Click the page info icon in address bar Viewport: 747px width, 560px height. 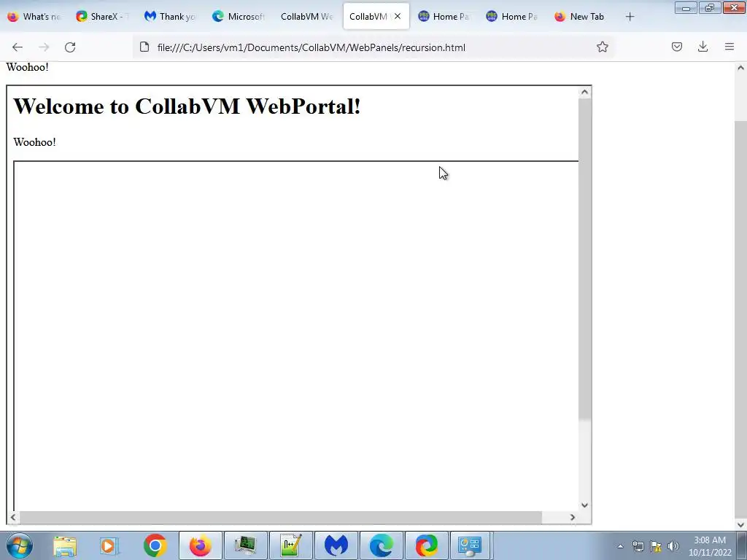144,47
